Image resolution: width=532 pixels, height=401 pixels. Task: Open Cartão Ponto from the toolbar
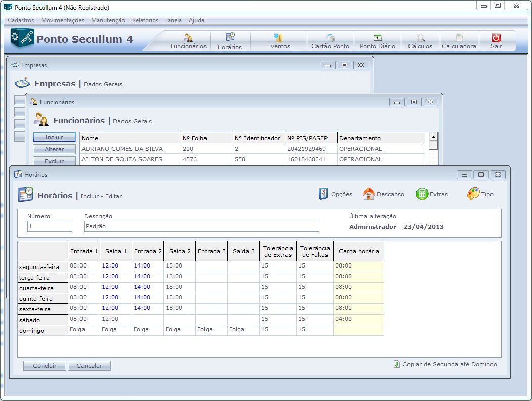pyautogui.click(x=330, y=41)
